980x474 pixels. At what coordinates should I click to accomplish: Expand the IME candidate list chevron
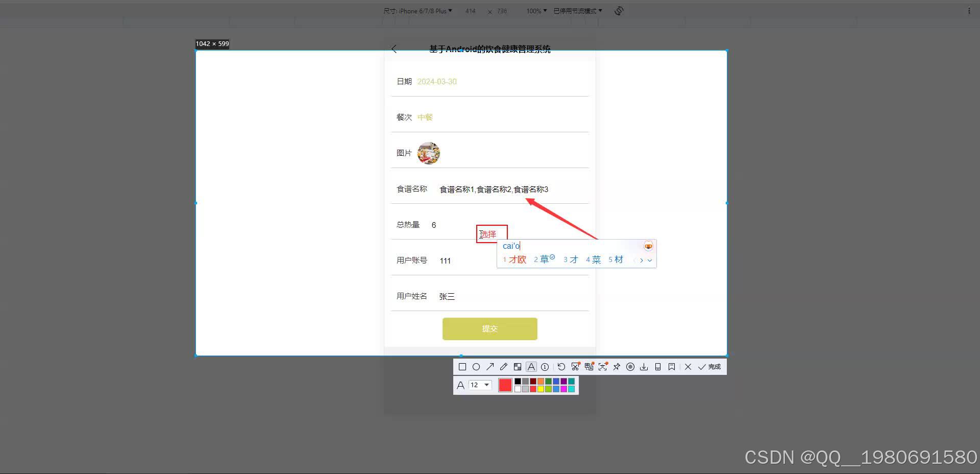[650, 260]
